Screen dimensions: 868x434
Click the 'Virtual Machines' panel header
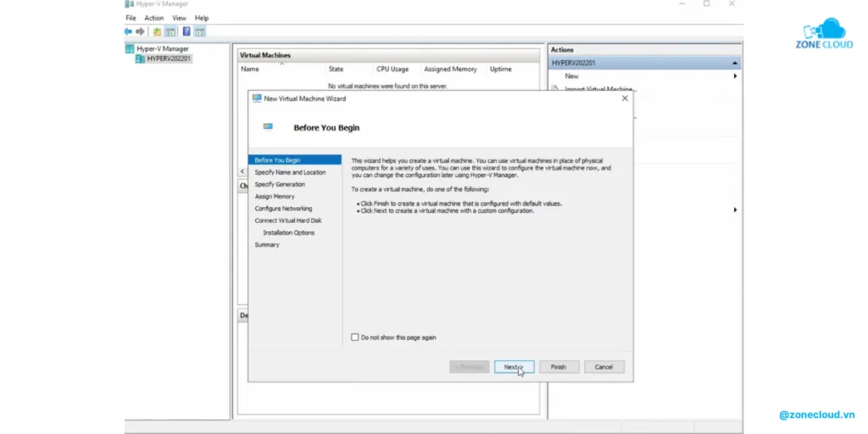[388, 55]
